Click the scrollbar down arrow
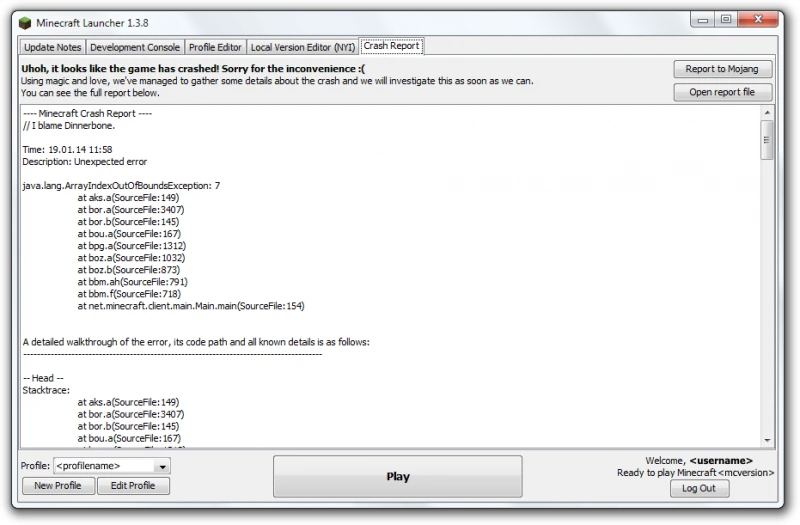Viewport: 800px width, 525px height. (767, 440)
